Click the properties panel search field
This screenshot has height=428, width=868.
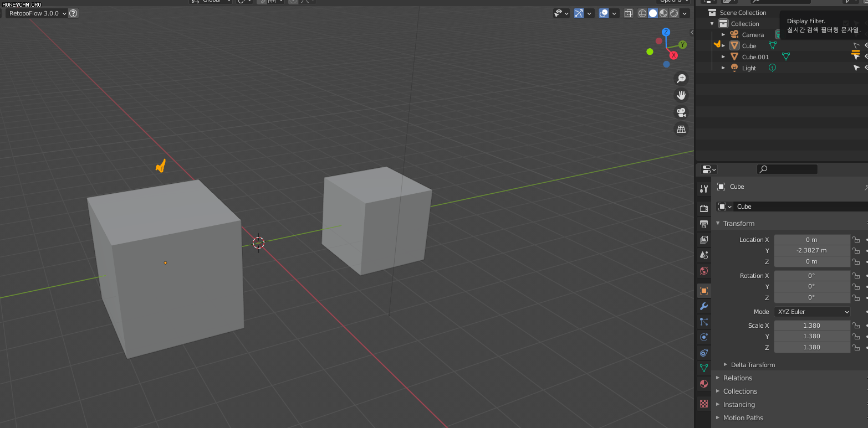pyautogui.click(x=787, y=169)
